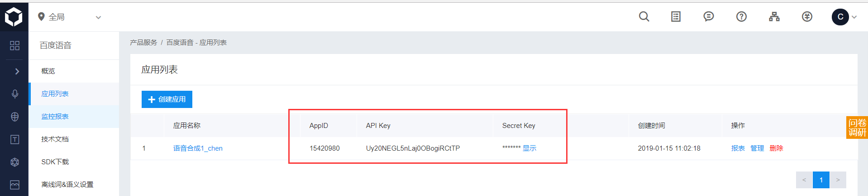Expand the left sidebar with chevron arrow
This screenshot has height=196, width=868.
[17, 71]
